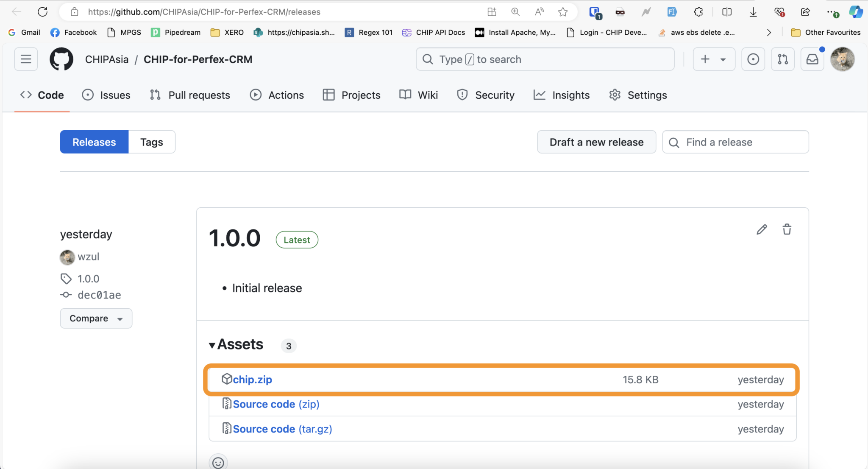Open the GitHub hamburger navigation menu
Screen dimensions: 868x469
coord(26,59)
